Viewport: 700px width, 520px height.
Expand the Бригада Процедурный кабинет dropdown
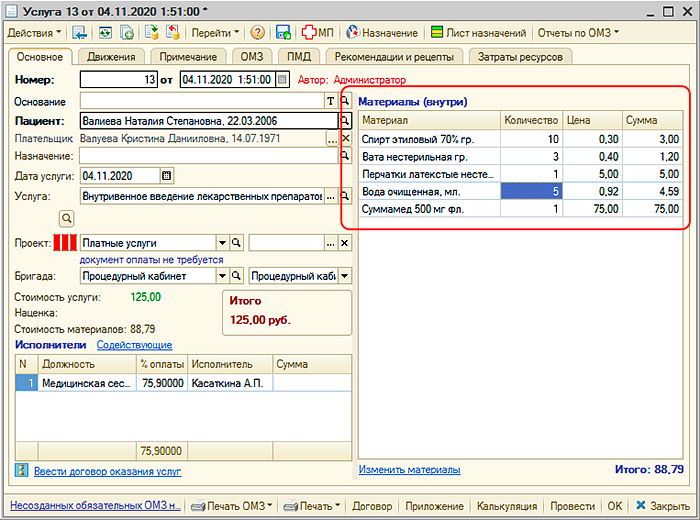[x=221, y=276]
